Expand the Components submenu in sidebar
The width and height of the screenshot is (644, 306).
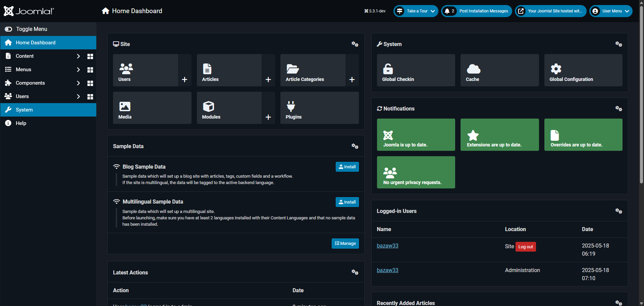click(x=78, y=83)
